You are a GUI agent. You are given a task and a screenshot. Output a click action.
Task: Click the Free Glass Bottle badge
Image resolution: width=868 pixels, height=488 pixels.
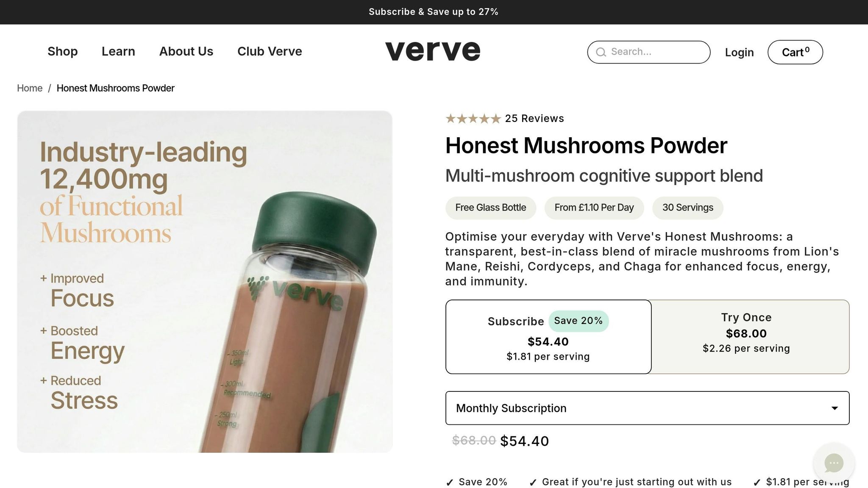click(490, 208)
